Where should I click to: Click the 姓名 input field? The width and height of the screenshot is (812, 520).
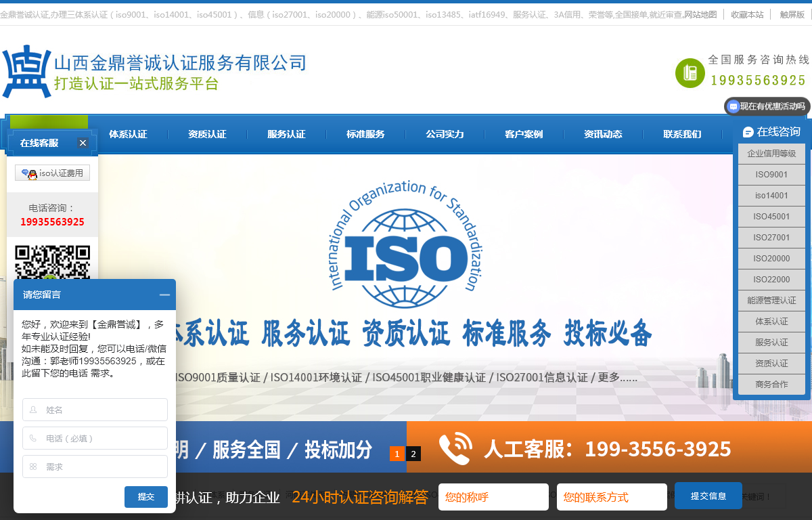coord(95,410)
